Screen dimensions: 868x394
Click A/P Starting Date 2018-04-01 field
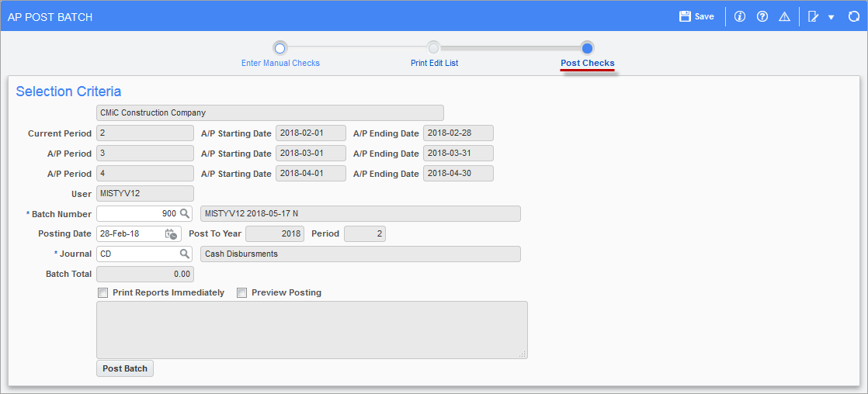tap(311, 173)
